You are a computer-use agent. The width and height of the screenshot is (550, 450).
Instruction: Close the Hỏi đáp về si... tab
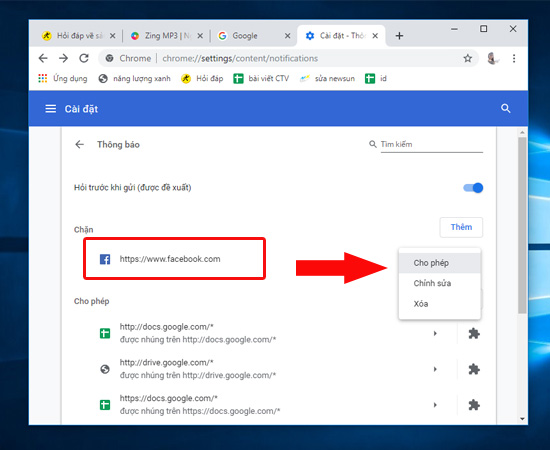[112, 36]
